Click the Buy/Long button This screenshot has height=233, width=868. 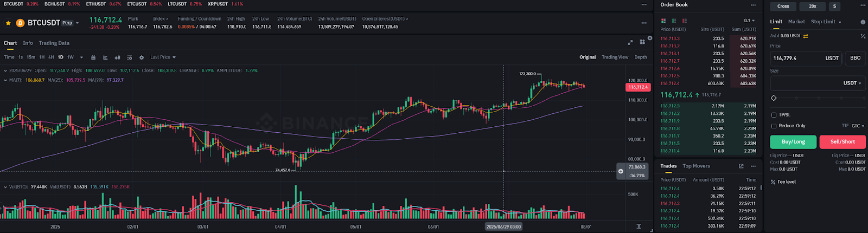[x=793, y=142]
